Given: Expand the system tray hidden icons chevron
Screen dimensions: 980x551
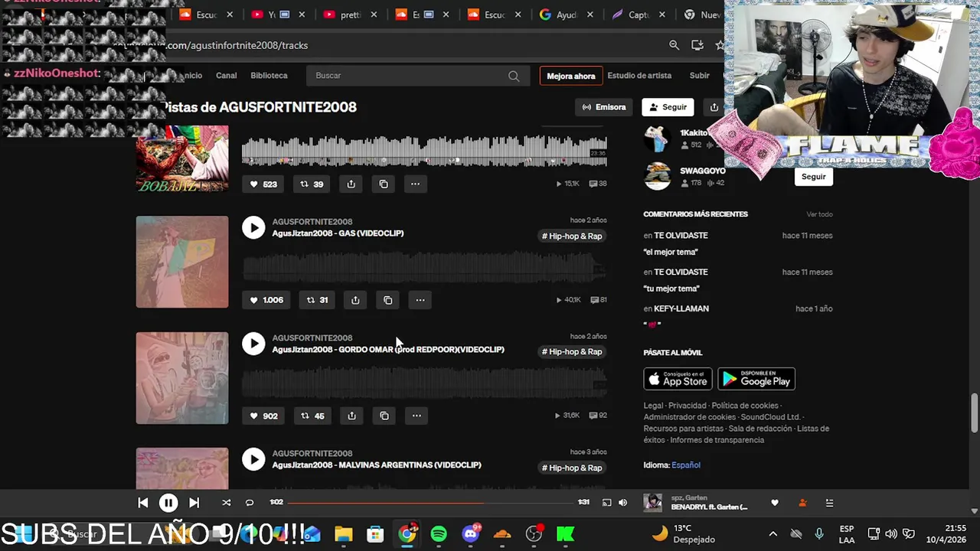Looking at the screenshot, I should (x=773, y=533).
